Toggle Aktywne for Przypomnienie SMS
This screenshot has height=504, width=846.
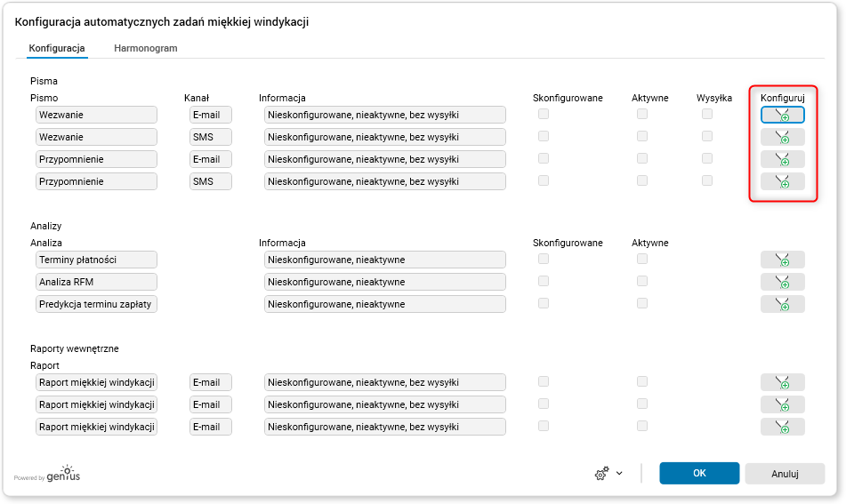click(x=642, y=180)
